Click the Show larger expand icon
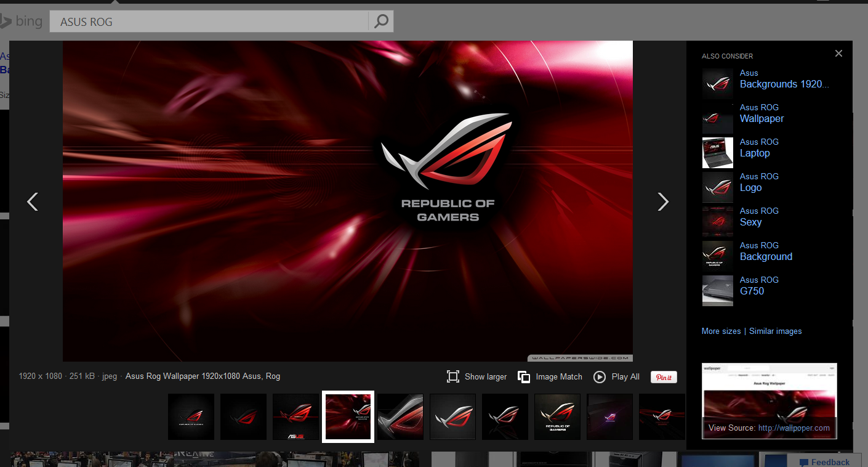 [453, 376]
